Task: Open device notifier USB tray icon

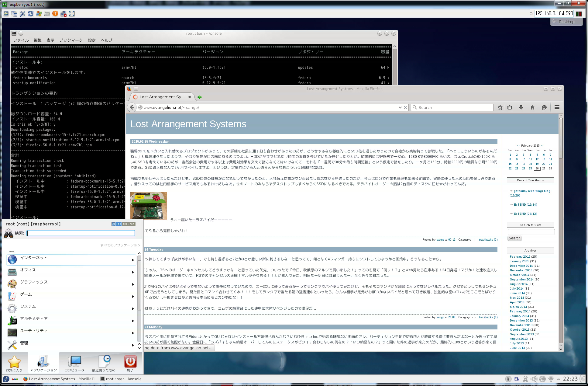Action: (542, 379)
